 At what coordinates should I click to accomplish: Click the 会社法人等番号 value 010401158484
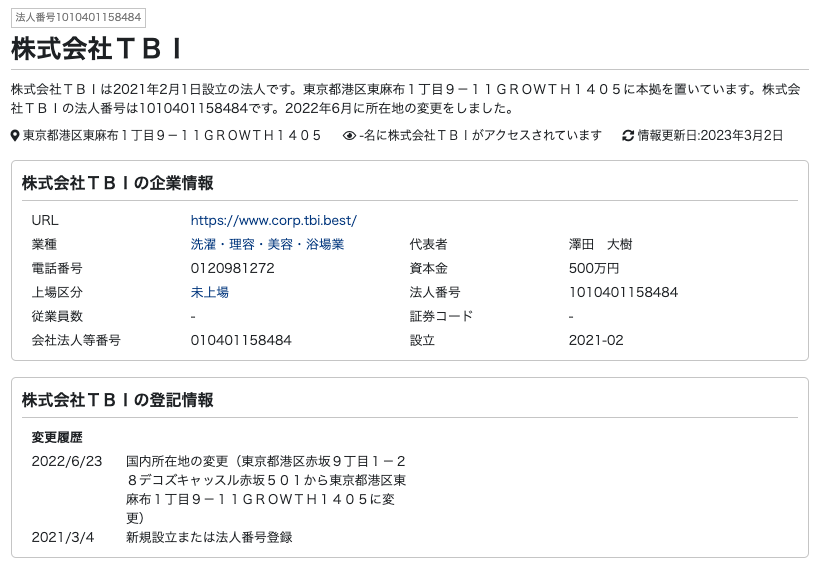click(241, 340)
